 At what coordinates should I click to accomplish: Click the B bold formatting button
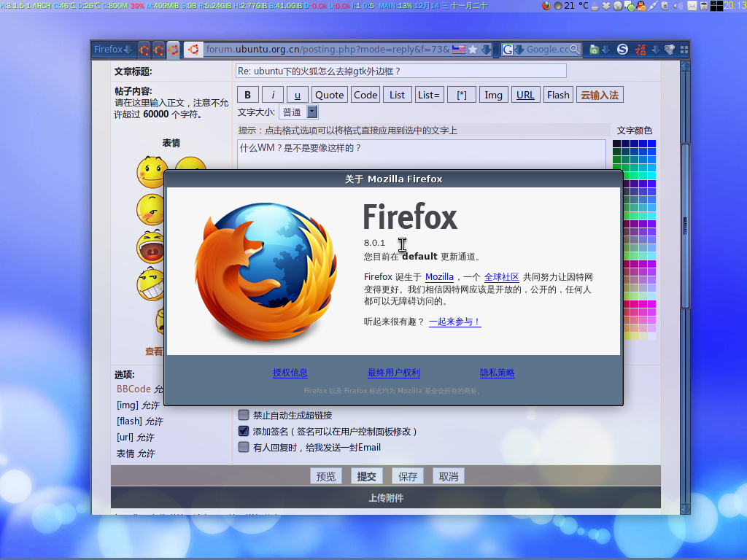[248, 95]
